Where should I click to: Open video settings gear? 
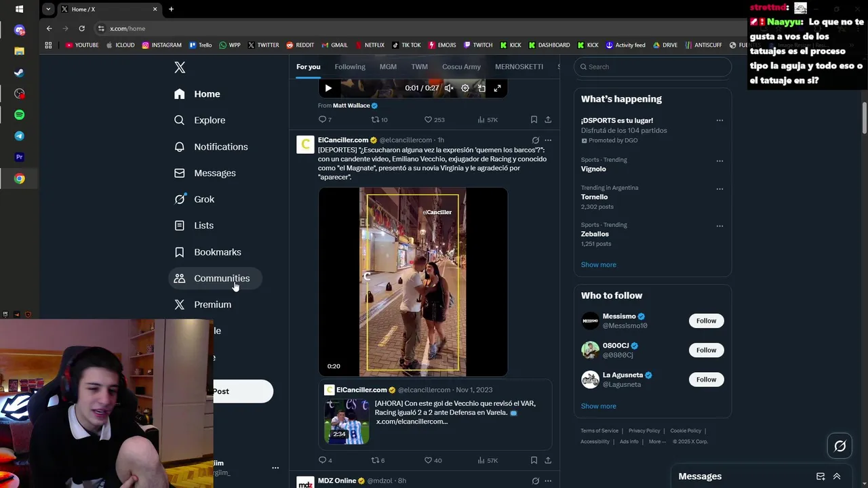465,88
